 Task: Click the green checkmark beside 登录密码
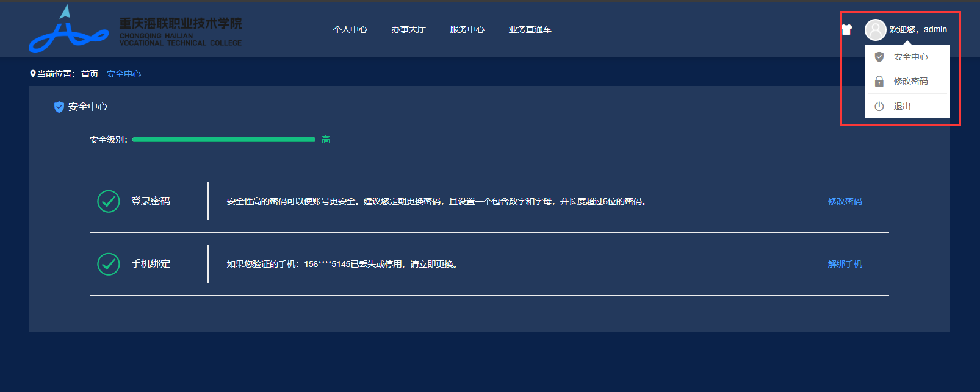109,201
